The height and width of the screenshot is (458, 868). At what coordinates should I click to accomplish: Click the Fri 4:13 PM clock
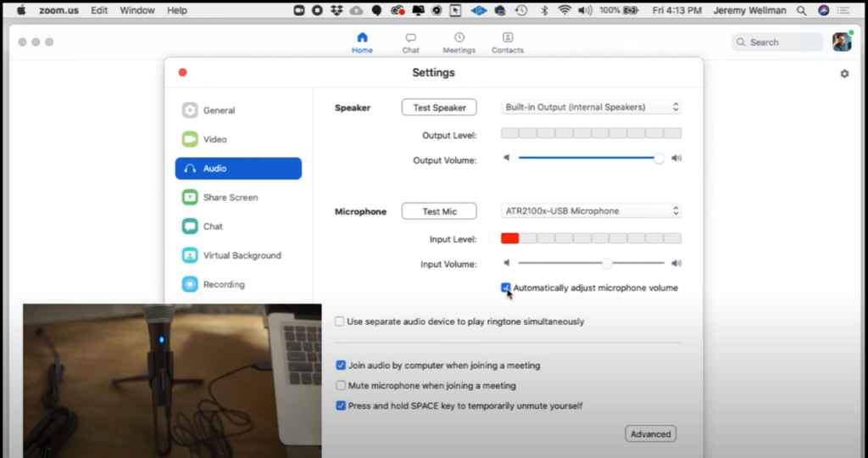pyautogui.click(x=677, y=10)
